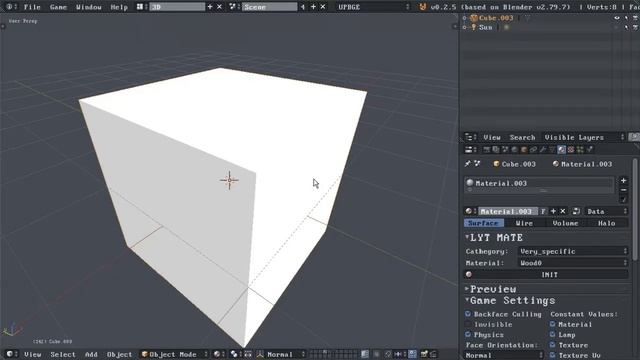
Task: Expand the Preview panel
Action: 467,289
